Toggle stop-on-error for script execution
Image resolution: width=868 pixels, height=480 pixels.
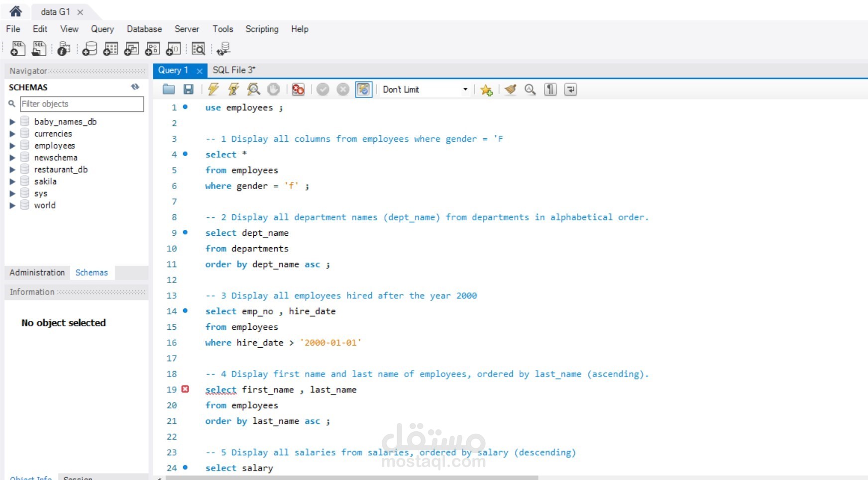(298, 90)
